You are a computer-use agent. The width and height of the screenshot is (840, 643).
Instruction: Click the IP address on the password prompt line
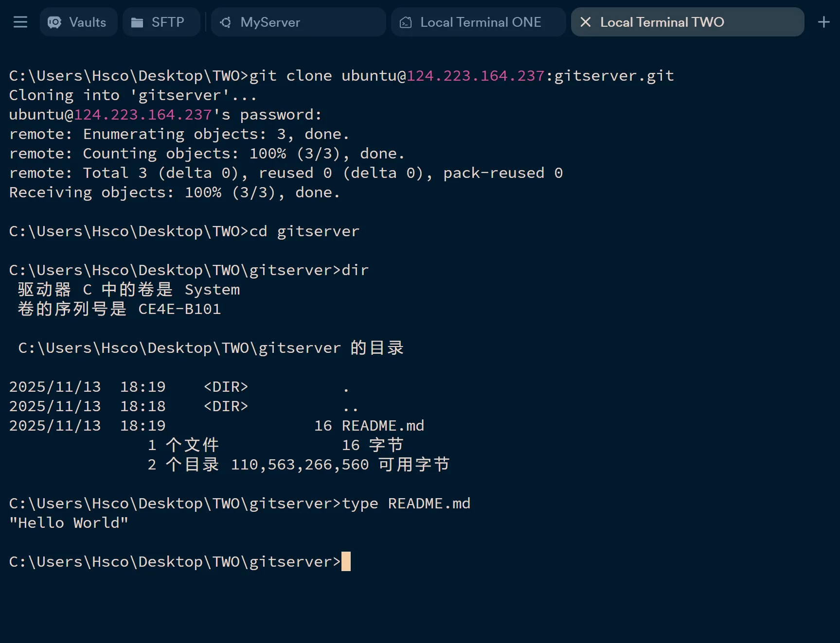click(143, 115)
